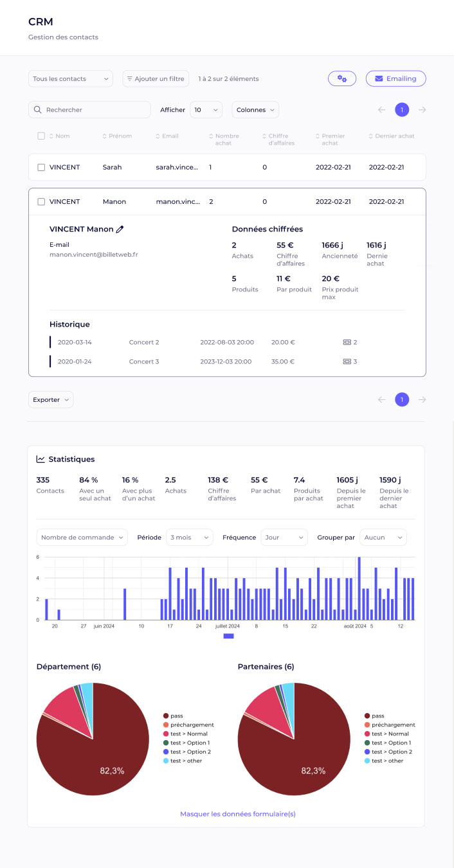Click the 'pass' legend swatch under Département
This screenshot has width=454, height=868.
(166, 716)
